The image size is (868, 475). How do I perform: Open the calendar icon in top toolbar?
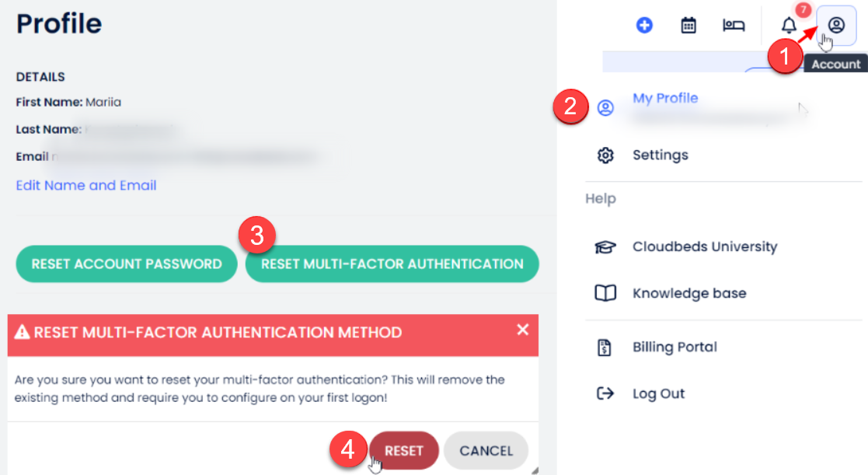click(688, 26)
